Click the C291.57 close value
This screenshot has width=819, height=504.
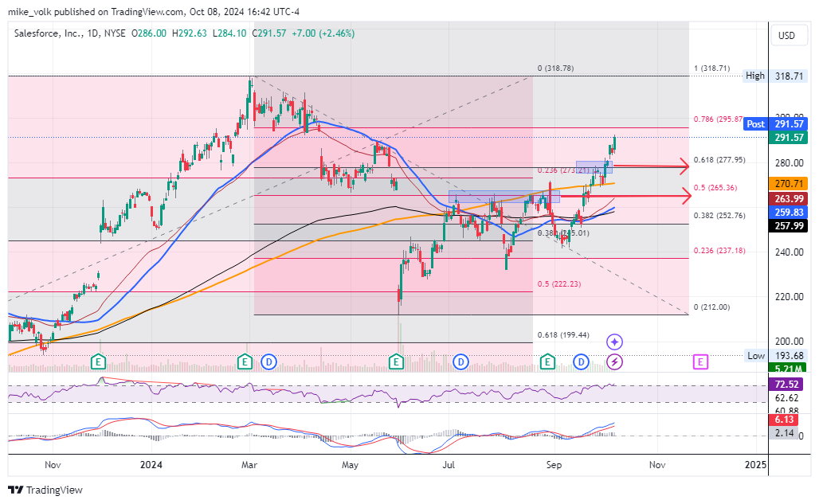pyautogui.click(x=269, y=33)
